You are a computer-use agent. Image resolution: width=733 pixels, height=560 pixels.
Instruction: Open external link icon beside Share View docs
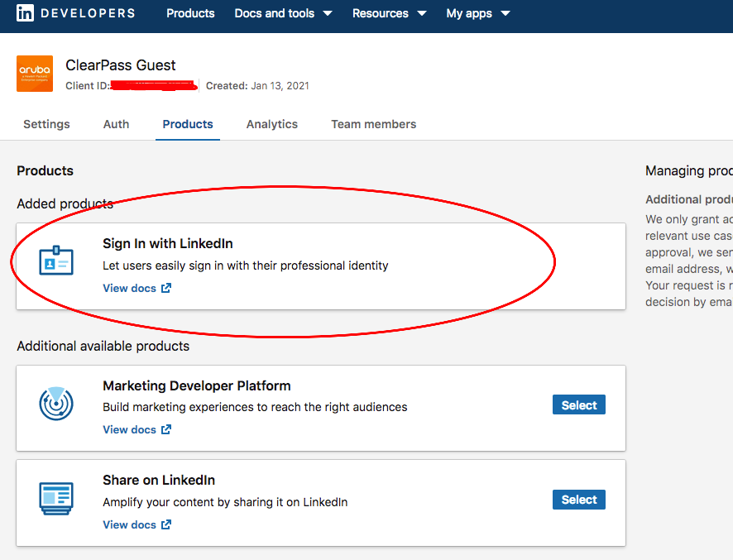[166, 524]
